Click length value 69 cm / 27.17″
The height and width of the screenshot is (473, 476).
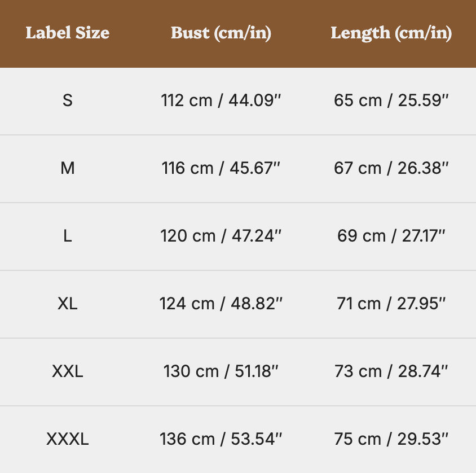click(391, 236)
